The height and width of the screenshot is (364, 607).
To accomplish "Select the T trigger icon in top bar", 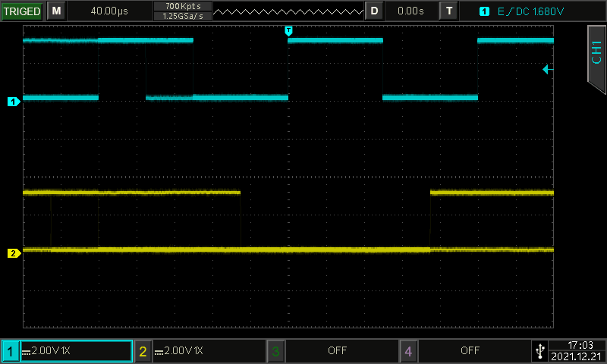I will (x=450, y=11).
